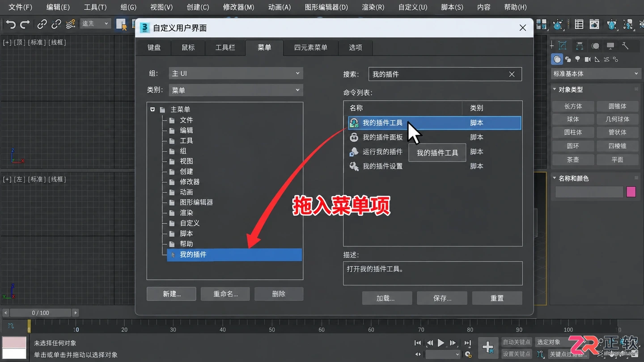Open the Display panel monitor icon
Screen dimensions: 644x362
[x=610, y=46]
